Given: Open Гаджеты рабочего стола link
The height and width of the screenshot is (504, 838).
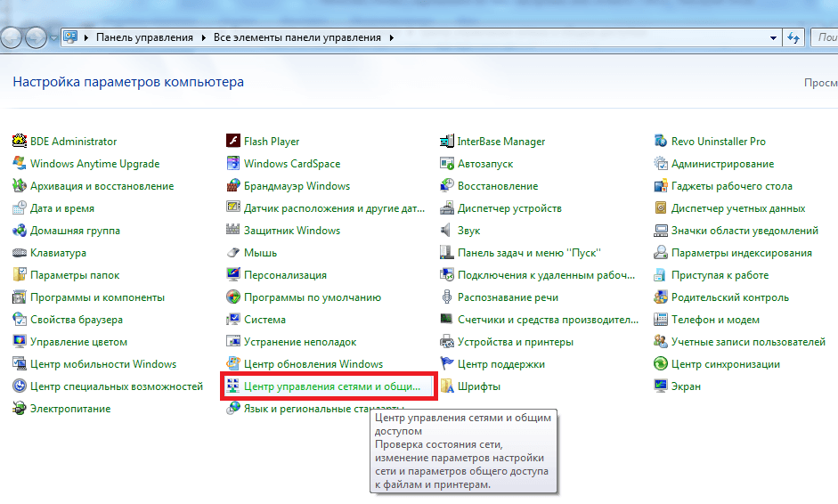Looking at the screenshot, I should 732,186.
